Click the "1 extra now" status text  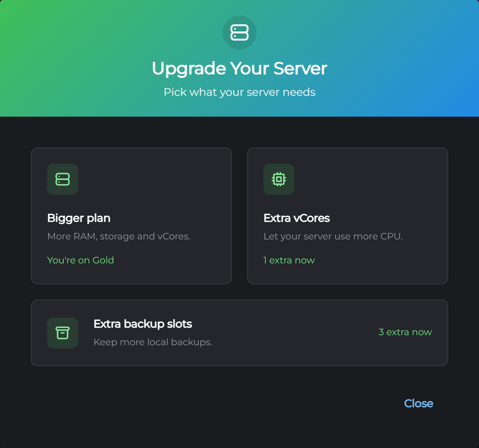pos(289,260)
